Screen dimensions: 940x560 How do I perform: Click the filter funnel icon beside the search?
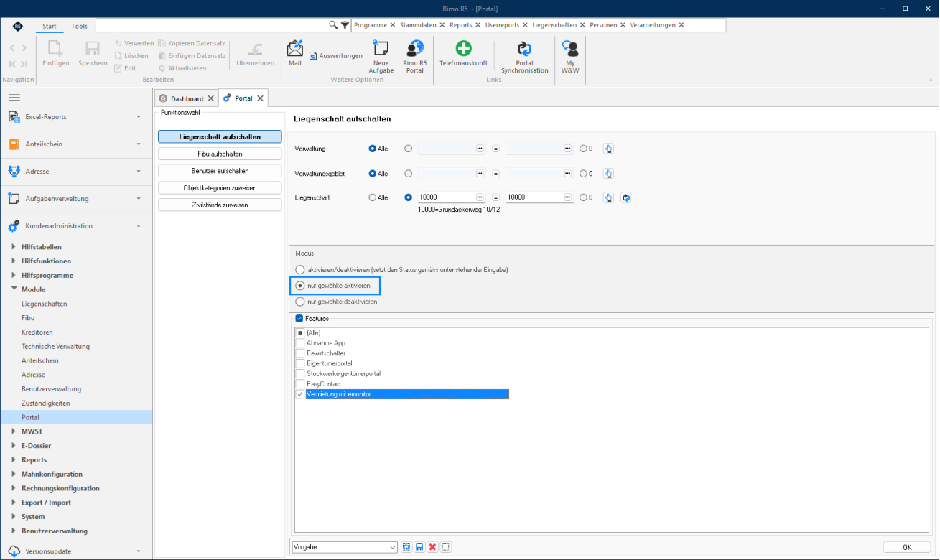(x=345, y=24)
